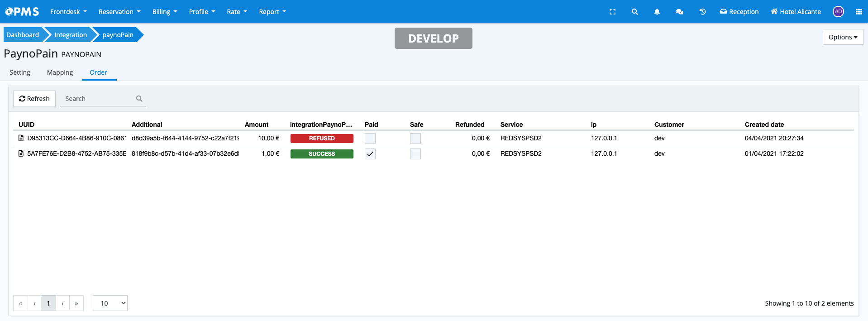Expand the Options dropdown
The width and height of the screenshot is (868, 321).
843,37
